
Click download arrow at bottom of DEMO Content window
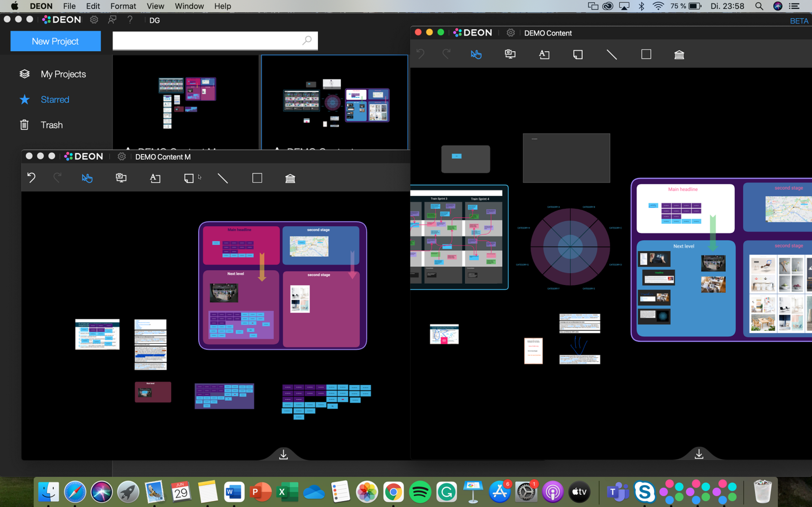(x=699, y=454)
